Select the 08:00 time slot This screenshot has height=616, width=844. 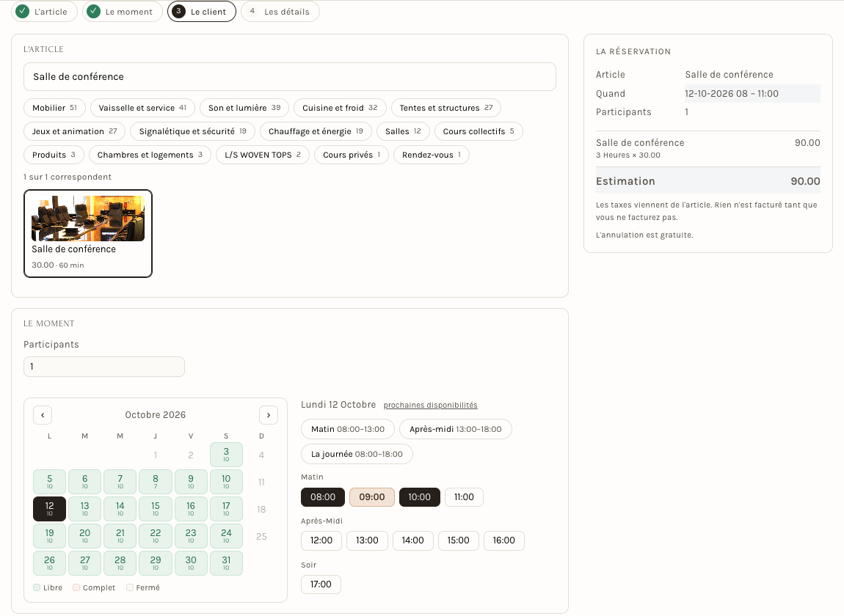pos(323,497)
